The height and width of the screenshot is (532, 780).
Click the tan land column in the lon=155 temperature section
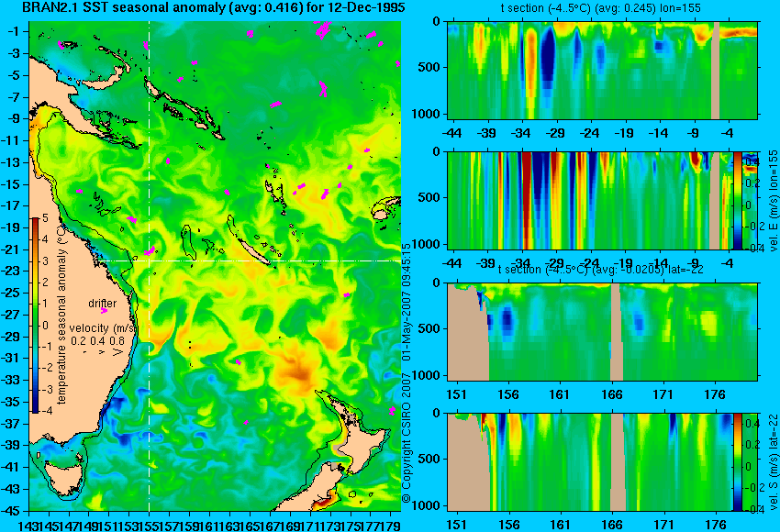click(716, 70)
